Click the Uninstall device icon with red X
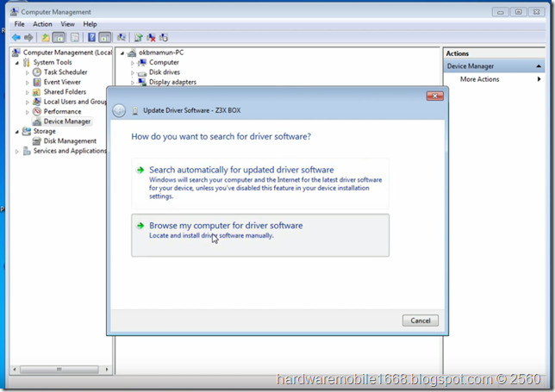 pyautogui.click(x=151, y=37)
